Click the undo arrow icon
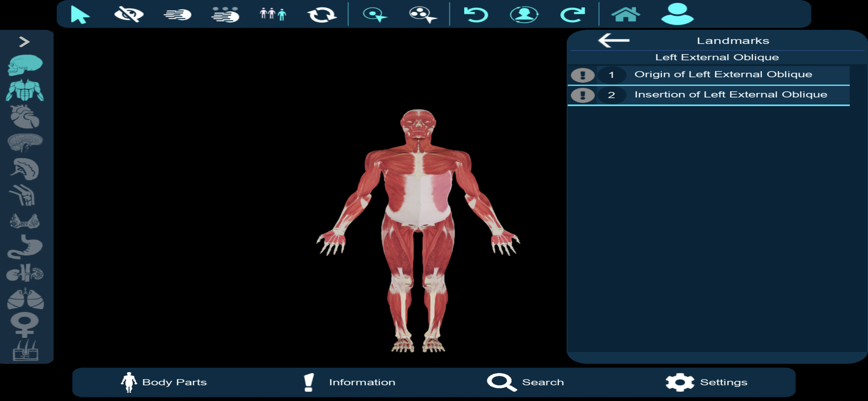The width and height of the screenshot is (868, 401). [x=476, y=15]
